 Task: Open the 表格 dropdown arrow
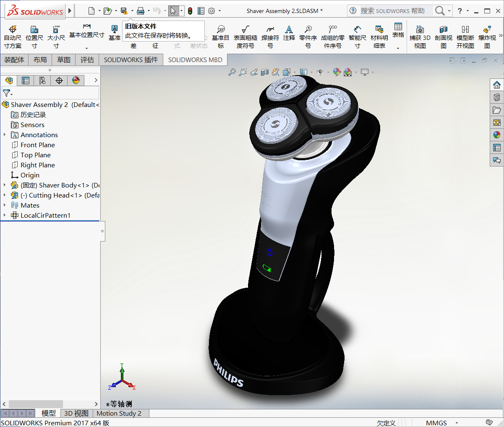[x=398, y=48]
